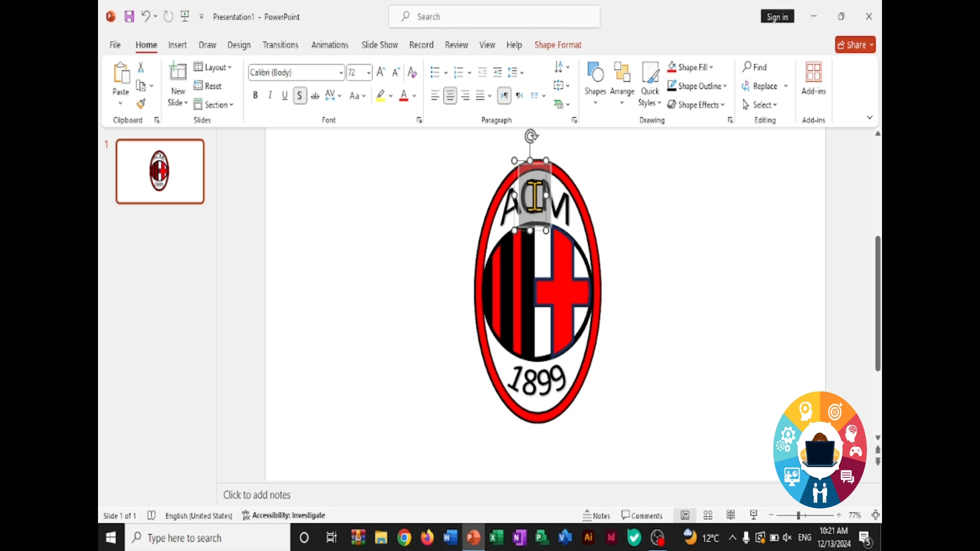Toggle Italic formatting

tap(270, 95)
